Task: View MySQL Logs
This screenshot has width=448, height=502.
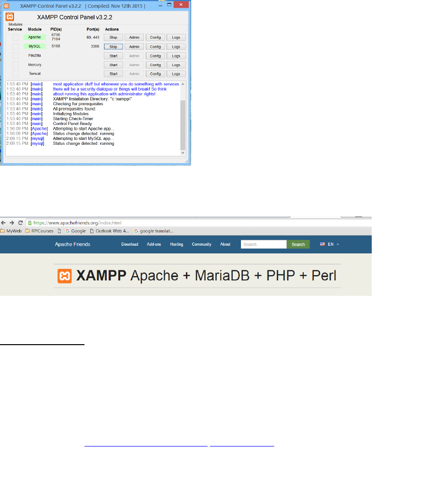Action: point(176,47)
